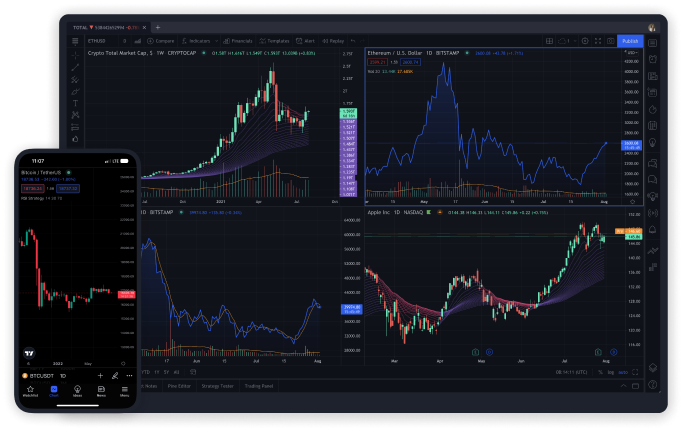Open the pitchfork and Gann tools
Screen dimensions: 683x431
[x=75, y=79]
